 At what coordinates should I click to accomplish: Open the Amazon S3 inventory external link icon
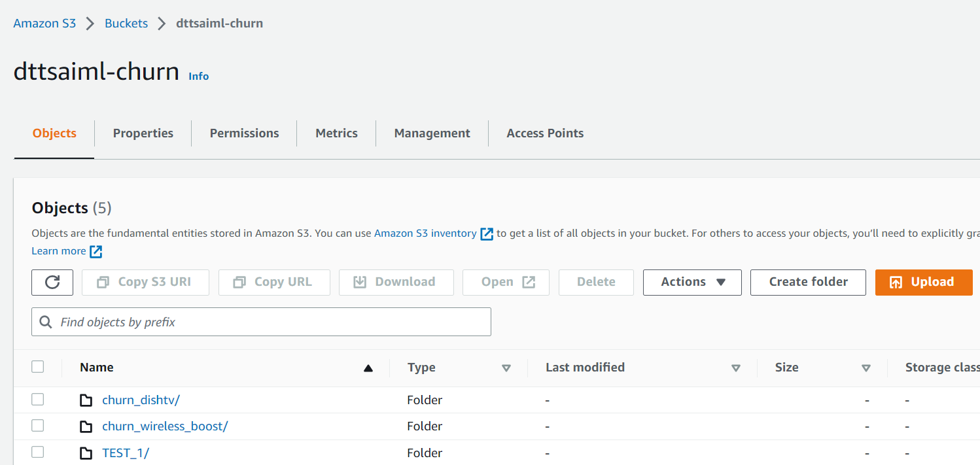pos(486,233)
